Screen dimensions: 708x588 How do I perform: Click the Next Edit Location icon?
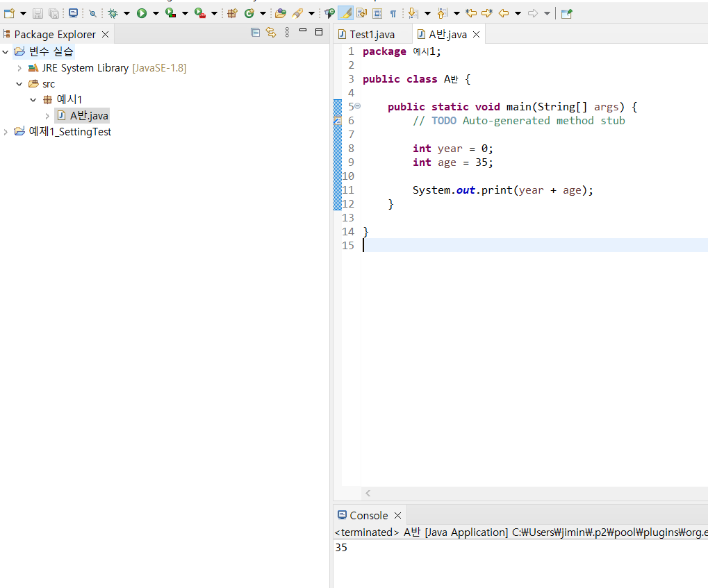487,14
